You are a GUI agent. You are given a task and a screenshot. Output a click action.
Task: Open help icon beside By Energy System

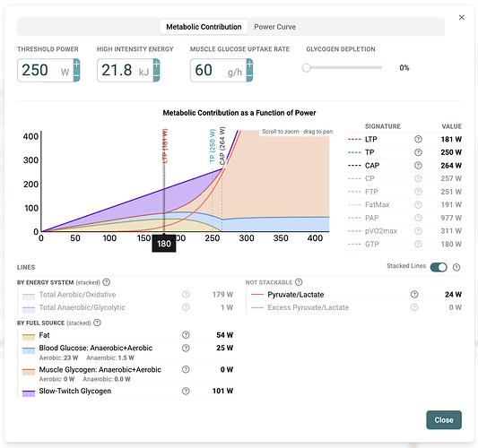[x=106, y=282]
